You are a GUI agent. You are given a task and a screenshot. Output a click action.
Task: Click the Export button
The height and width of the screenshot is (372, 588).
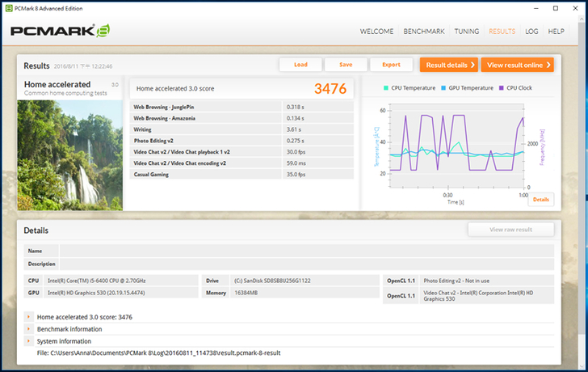coord(391,65)
